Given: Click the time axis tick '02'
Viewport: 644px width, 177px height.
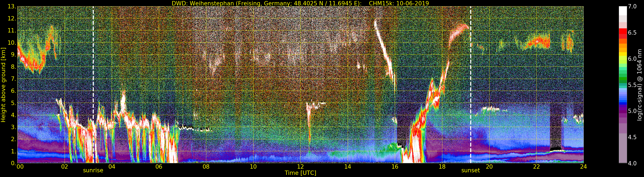Looking at the screenshot, I should (65, 166).
